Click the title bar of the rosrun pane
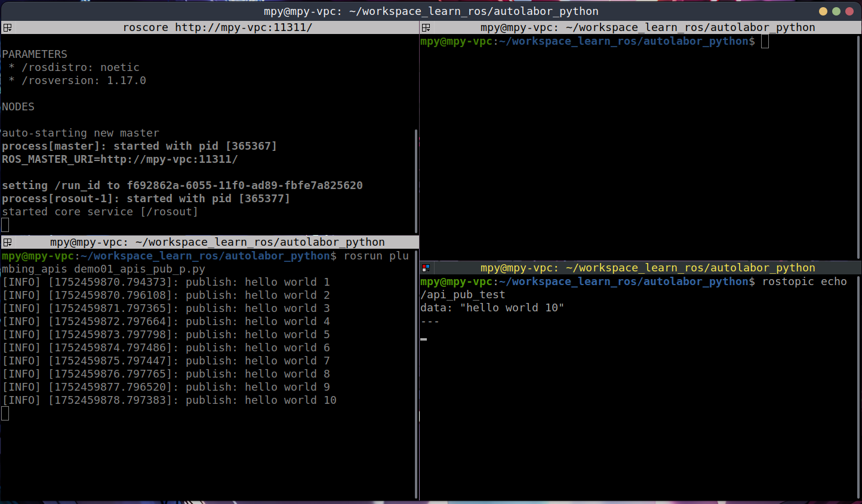This screenshot has height=504, width=862. pos(217,242)
